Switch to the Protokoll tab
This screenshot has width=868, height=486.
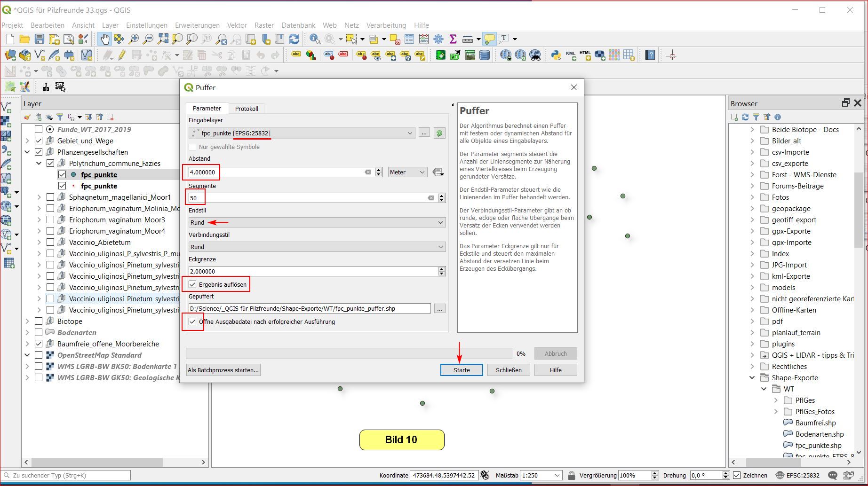coord(247,109)
